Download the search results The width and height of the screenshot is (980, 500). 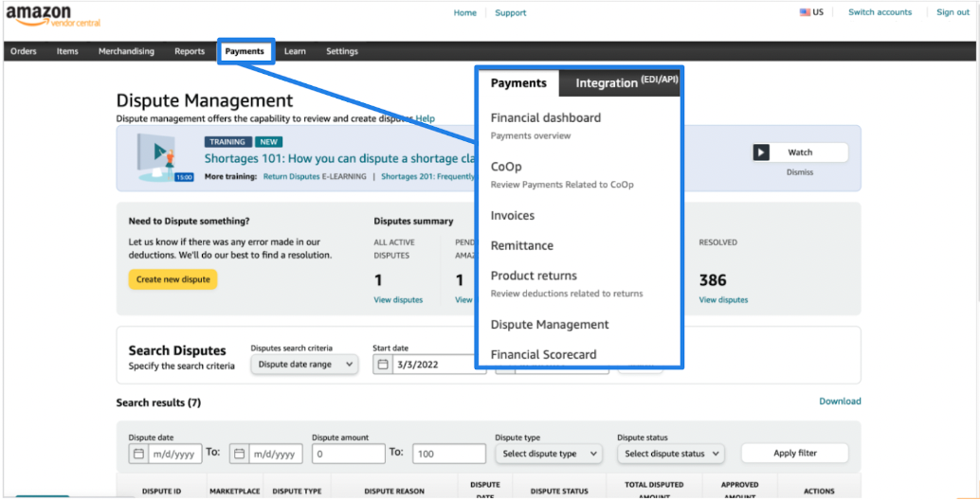coord(840,402)
